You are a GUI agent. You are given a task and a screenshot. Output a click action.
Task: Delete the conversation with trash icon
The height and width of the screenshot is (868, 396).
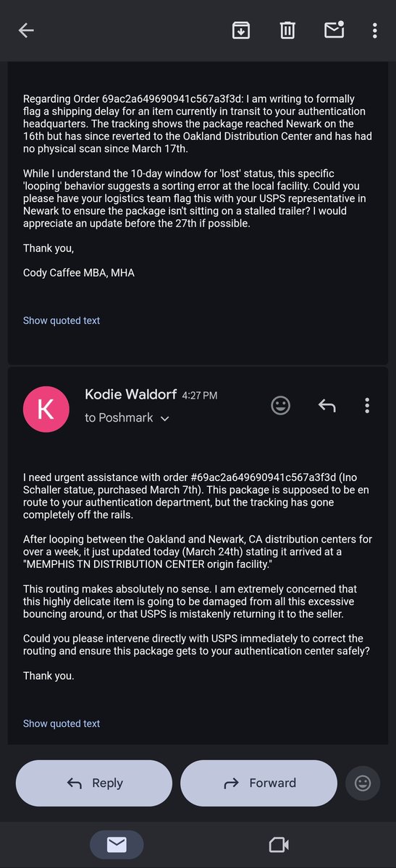coord(287,30)
